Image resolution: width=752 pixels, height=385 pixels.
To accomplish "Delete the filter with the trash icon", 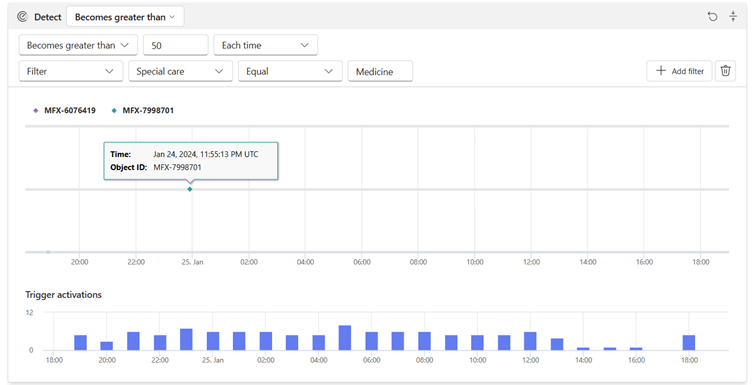I will pos(726,71).
